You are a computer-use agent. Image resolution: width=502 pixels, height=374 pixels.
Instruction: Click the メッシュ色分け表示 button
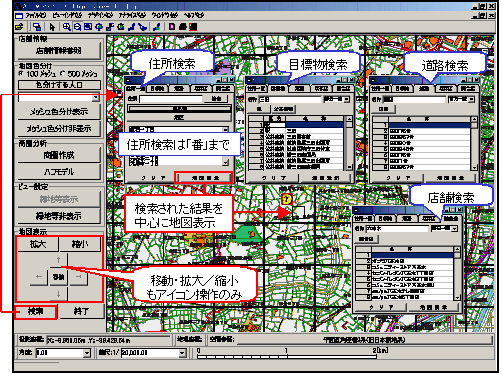59,112
